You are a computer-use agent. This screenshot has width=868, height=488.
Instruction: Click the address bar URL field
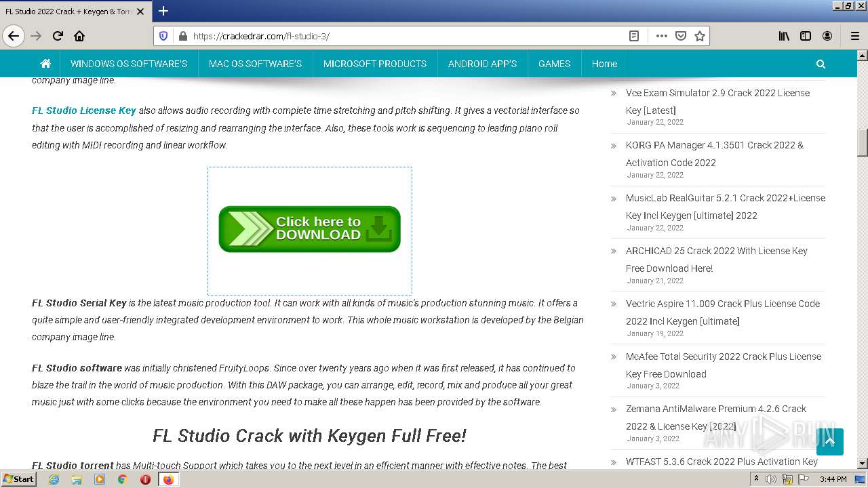[407, 36]
